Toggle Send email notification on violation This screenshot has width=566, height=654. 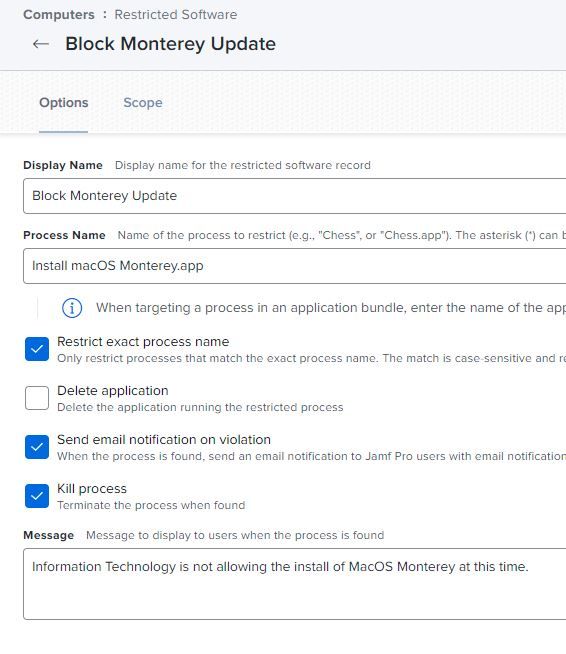tap(37, 447)
